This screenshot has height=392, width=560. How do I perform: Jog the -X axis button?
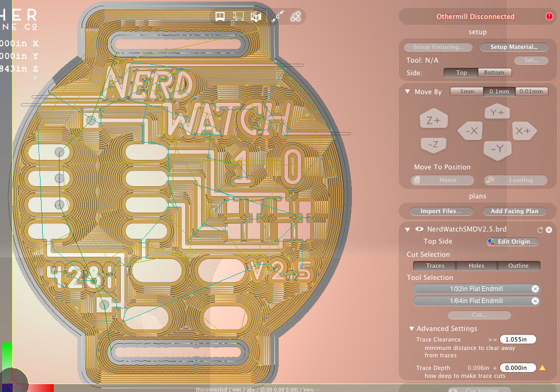471,131
